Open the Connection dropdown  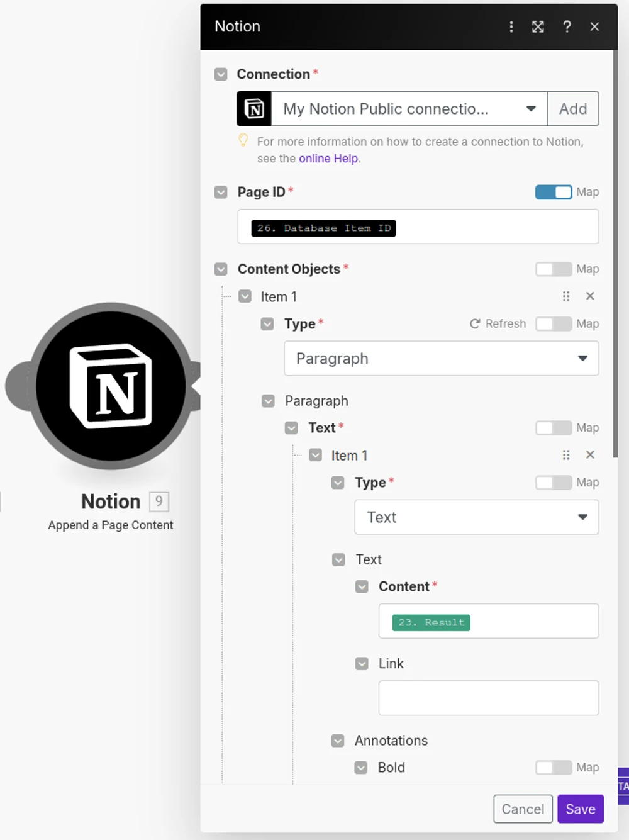[409, 109]
